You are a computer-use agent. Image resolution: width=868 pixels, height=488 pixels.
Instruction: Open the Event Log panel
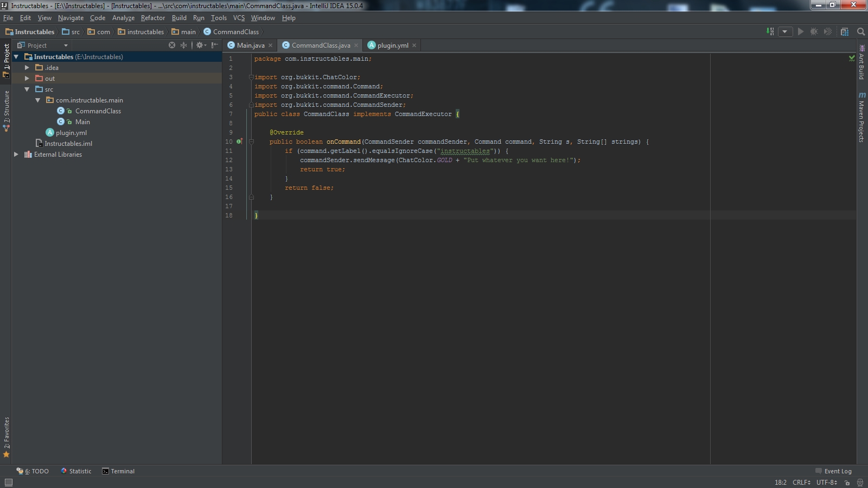pos(834,471)
